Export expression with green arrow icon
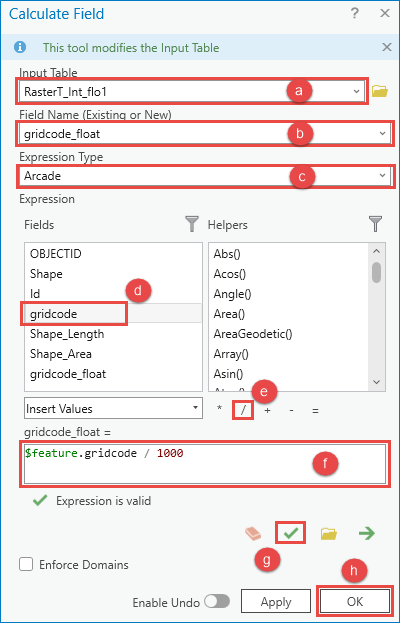Image resolution: width=400 pixels, height=623 pixels. (367, 534)
